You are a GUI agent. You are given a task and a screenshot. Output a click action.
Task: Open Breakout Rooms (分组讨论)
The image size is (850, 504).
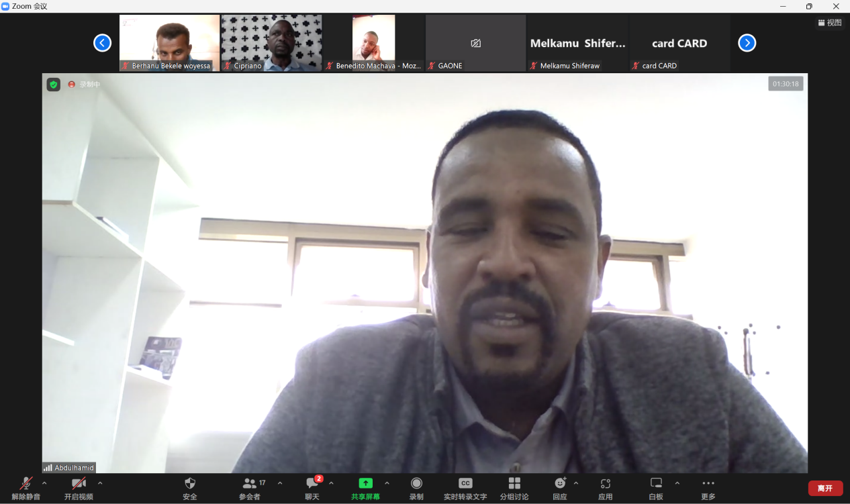(x=514, y=484)
